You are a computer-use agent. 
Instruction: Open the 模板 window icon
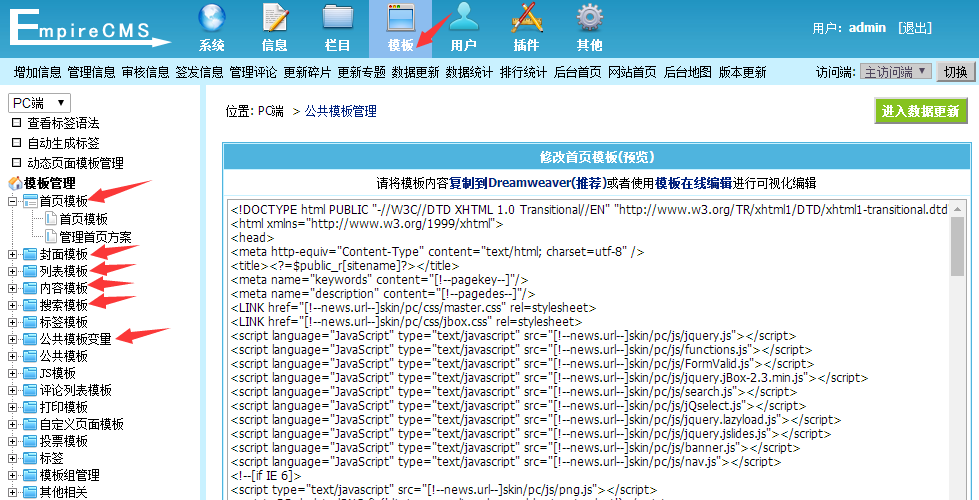(x=400, y=18)
